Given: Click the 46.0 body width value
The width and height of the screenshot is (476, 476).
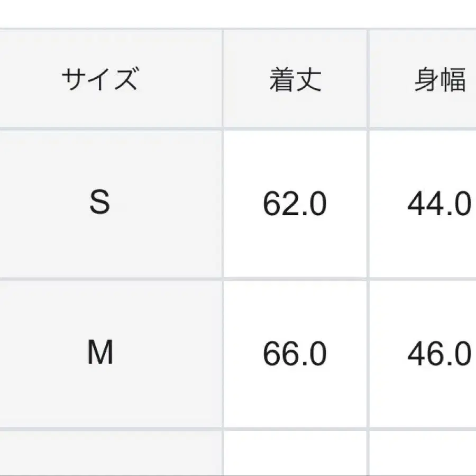Looking at the screenshot, I should pyautogui.click(x=439, y=354).
